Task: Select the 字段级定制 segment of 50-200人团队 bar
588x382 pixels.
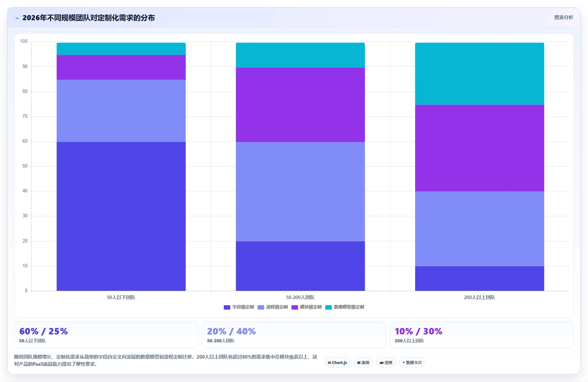Action: click(300, 266)
